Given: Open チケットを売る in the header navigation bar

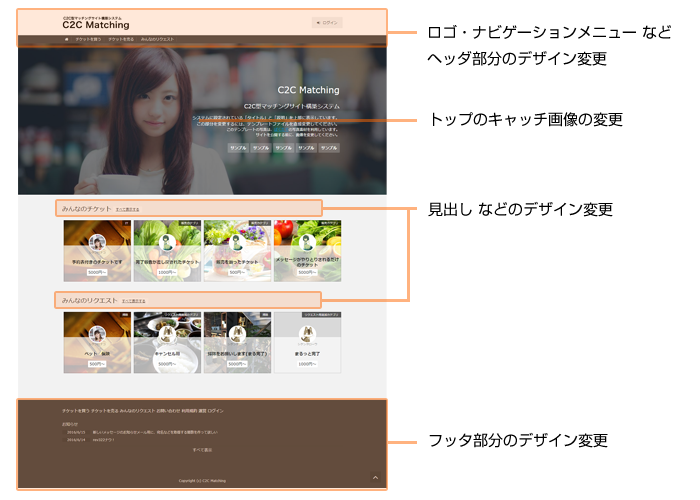Looking at the screenshot, I should point(121,39).
